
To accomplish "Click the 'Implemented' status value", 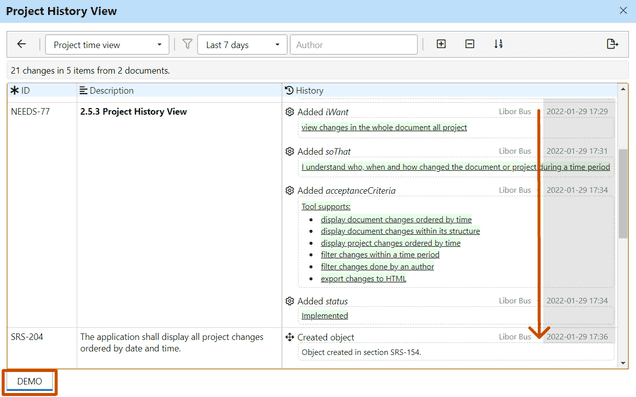I will point(324,315).
